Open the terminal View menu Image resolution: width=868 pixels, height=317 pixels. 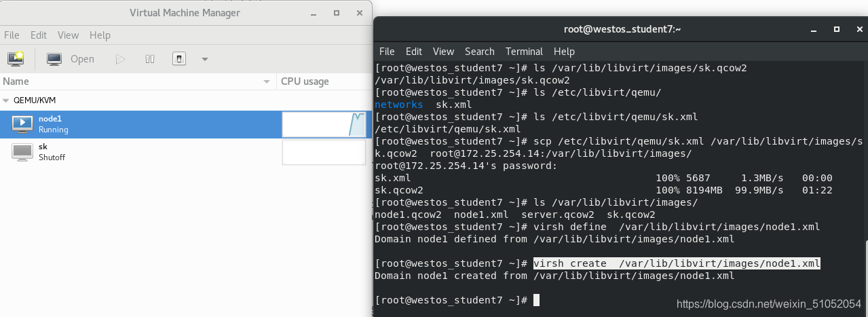tap(443, 51)
